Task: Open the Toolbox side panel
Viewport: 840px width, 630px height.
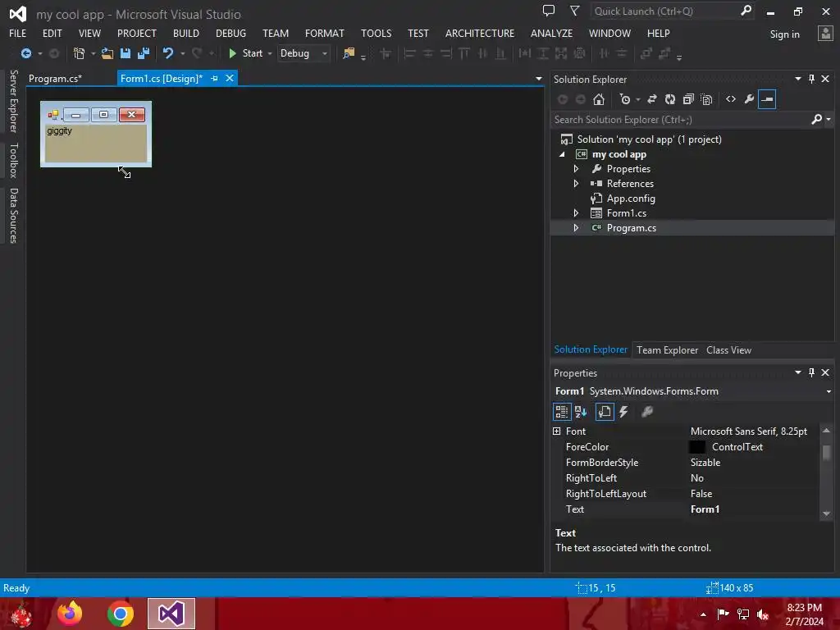Action: point(13,160)
